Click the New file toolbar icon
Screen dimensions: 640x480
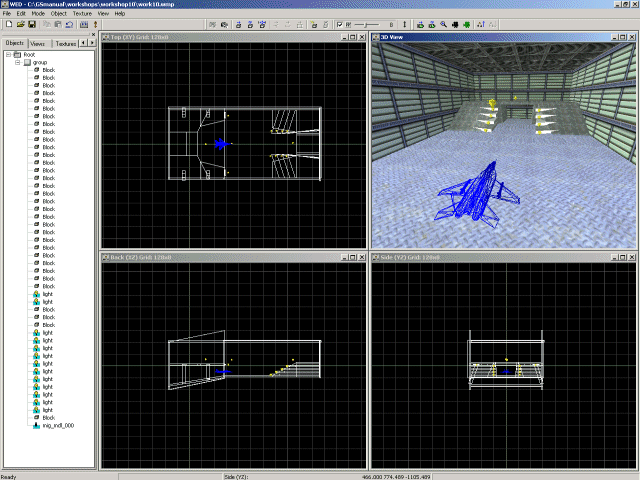pyautogui.click(x=7, y=24)
